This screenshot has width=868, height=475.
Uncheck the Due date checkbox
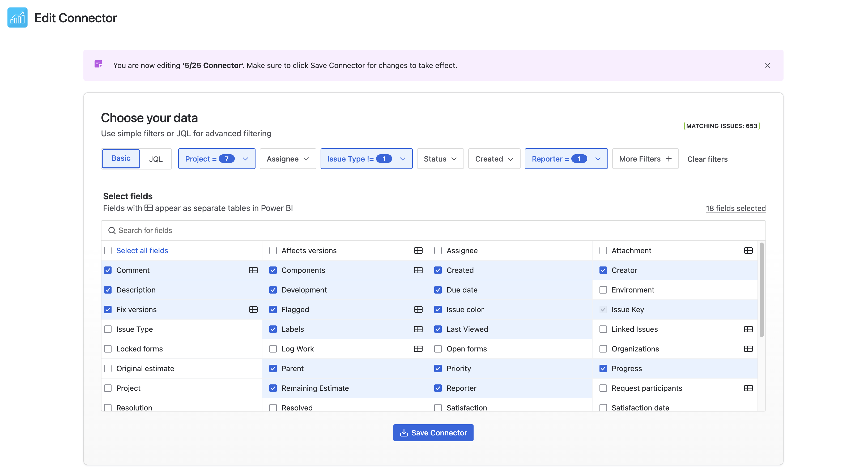click(438, 290)
